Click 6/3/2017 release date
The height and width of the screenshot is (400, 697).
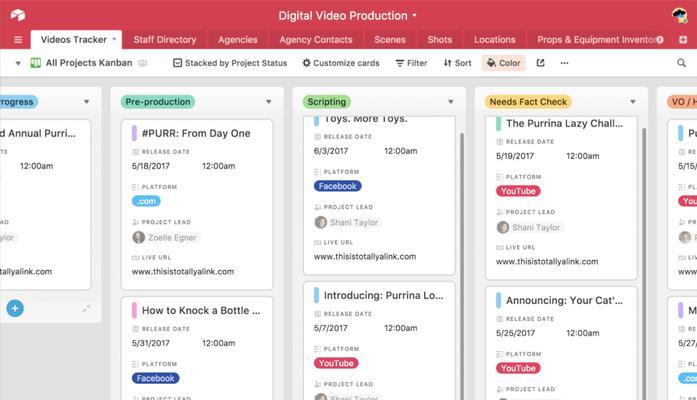click(x=331, y=151)
